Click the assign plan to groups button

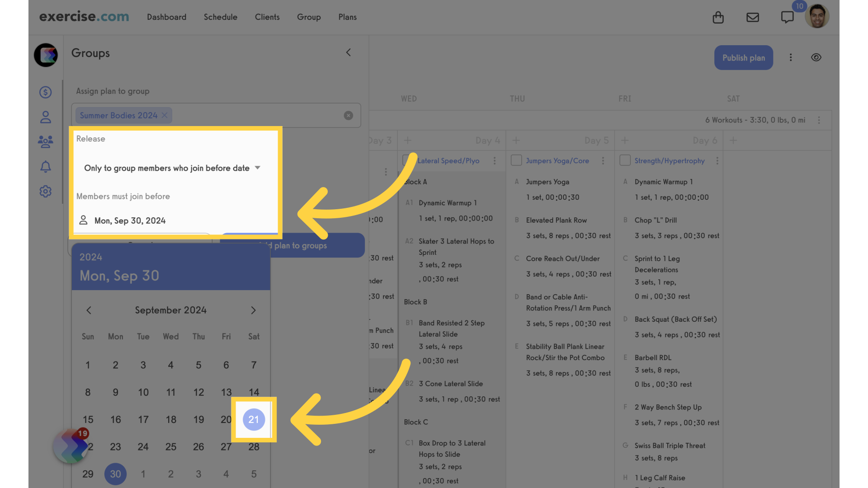[x=292, y=245]
